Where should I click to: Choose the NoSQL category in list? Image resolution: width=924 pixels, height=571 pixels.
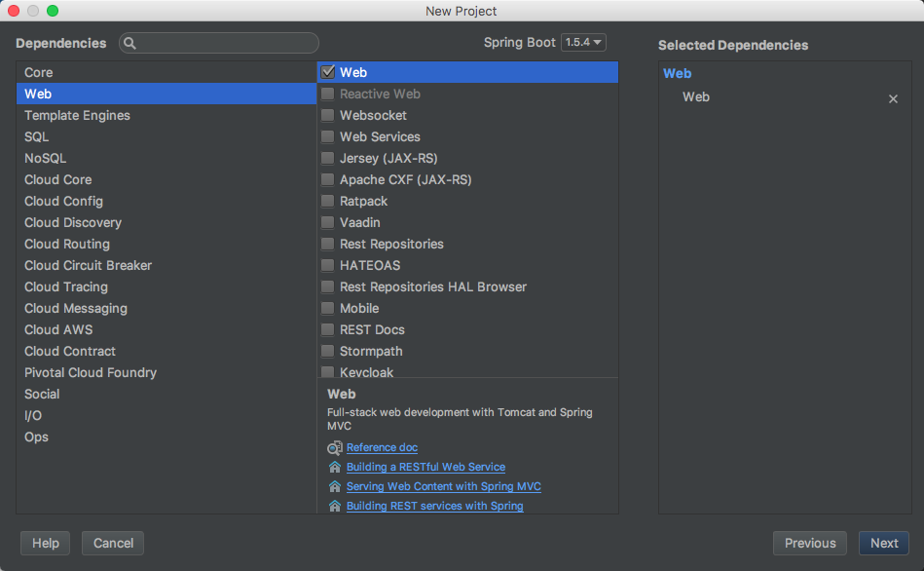tap(46, 159)
